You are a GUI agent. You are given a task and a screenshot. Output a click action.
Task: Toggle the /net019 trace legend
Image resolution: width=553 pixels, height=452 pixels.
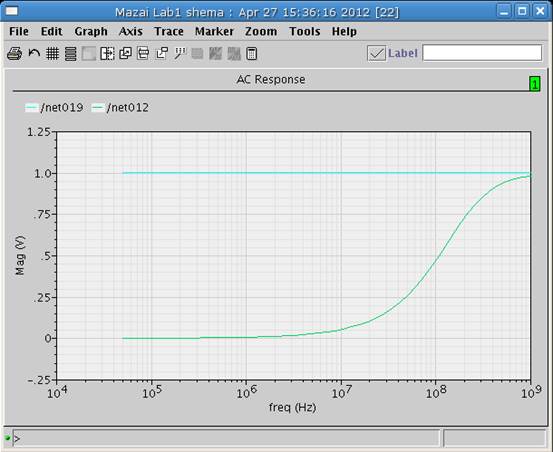pyautogui.click(x=54, y=108)
